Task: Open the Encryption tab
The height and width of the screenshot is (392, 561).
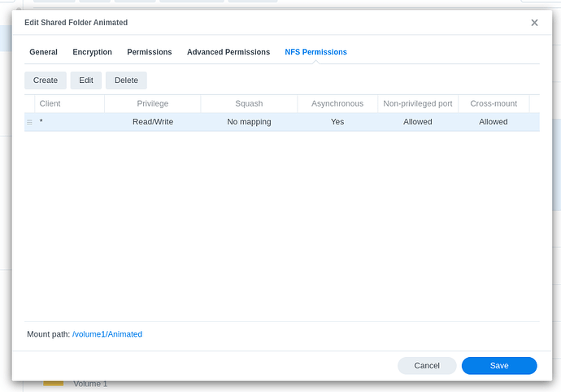Action: (93, 52)
